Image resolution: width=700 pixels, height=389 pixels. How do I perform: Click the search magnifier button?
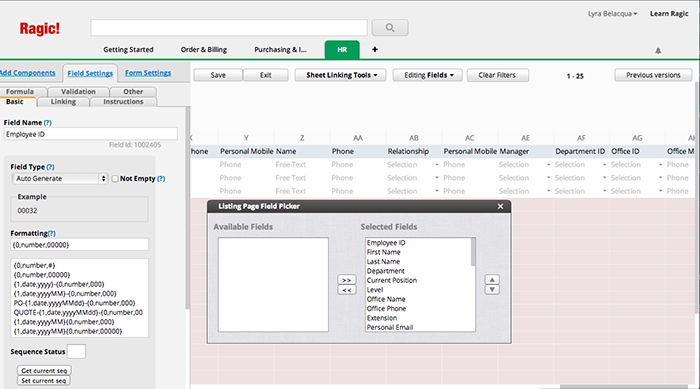coord(390,28)
